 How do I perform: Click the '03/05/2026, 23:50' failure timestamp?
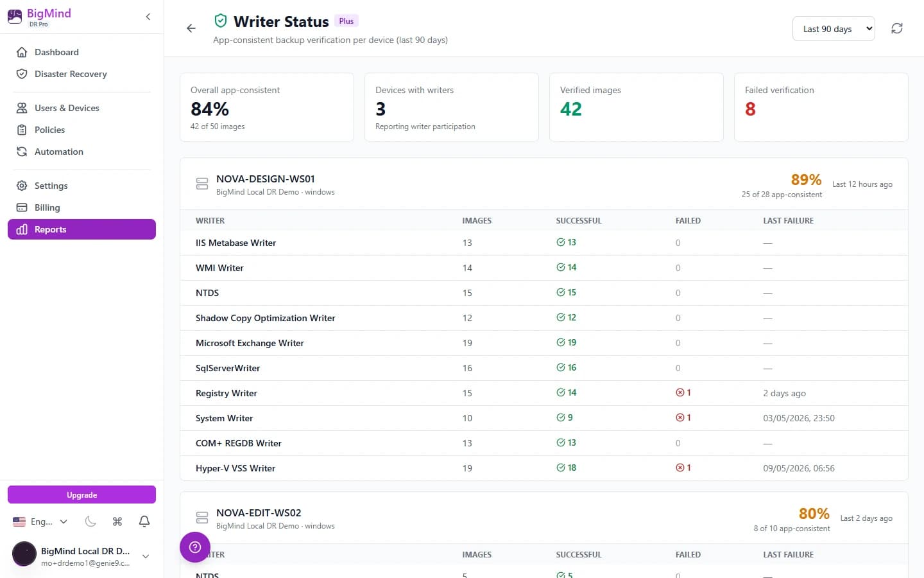pos(799,418)
